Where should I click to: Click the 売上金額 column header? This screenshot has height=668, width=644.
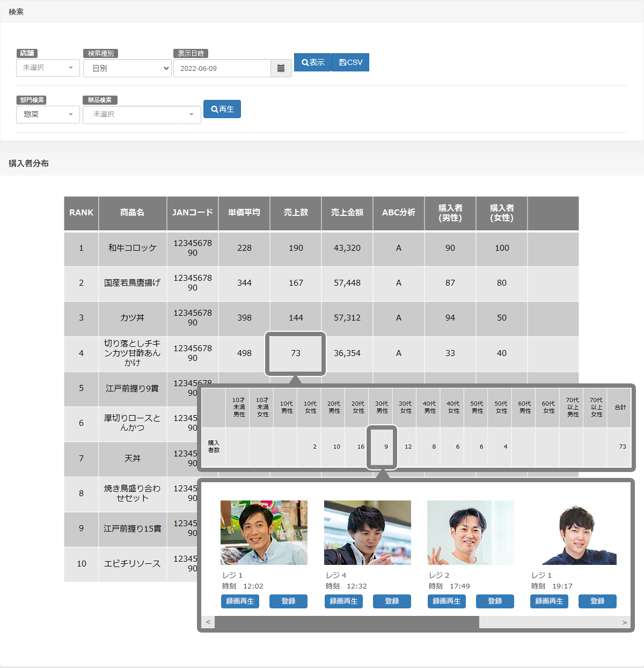click(347, 213)
